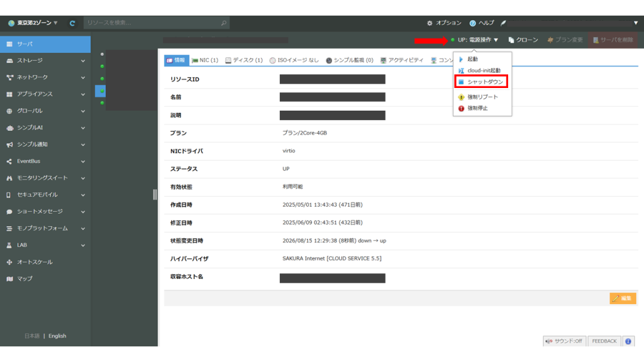Expand the ネットワーク chevron
Screen dimensions: 644x362
coord(83,77)
